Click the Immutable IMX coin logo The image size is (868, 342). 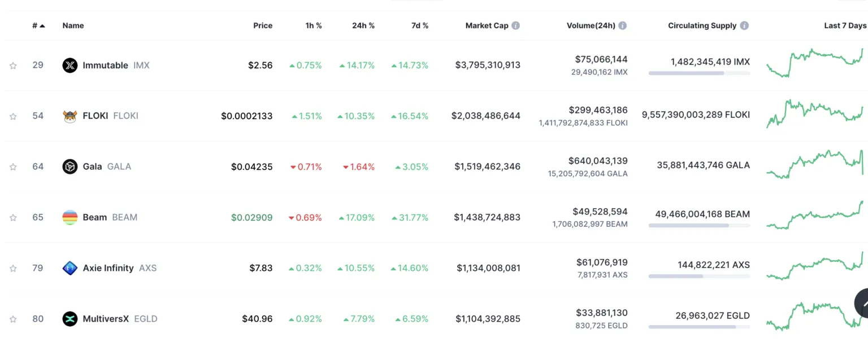coord(70,65)
